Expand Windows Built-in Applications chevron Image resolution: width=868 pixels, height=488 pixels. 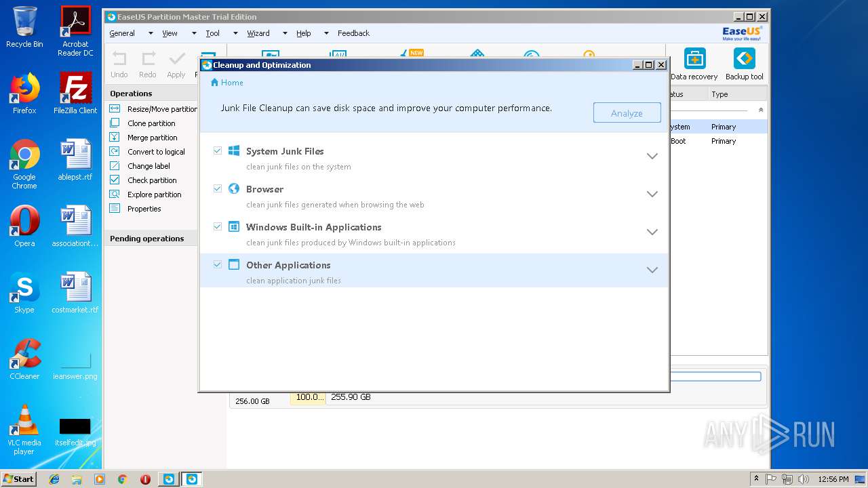pyautogui.click(x=652, y=232)
